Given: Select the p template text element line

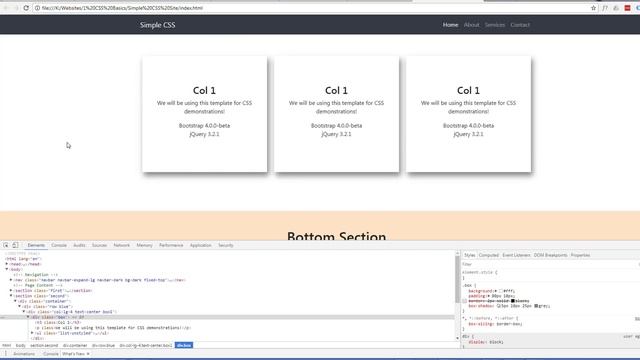Looking at the screenshot, I should pyautogui.click(x=113, y=328).
